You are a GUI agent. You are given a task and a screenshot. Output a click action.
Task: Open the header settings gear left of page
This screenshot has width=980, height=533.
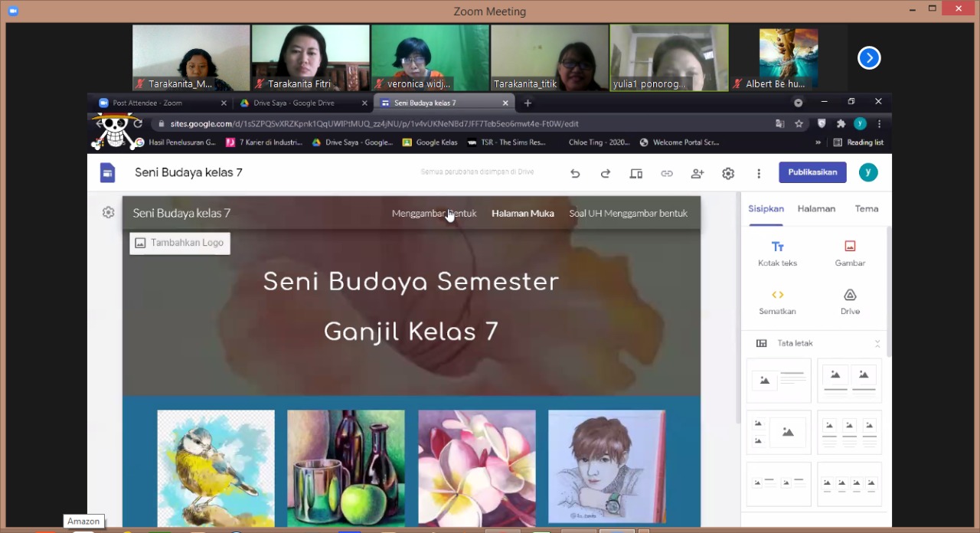point(108,212)
